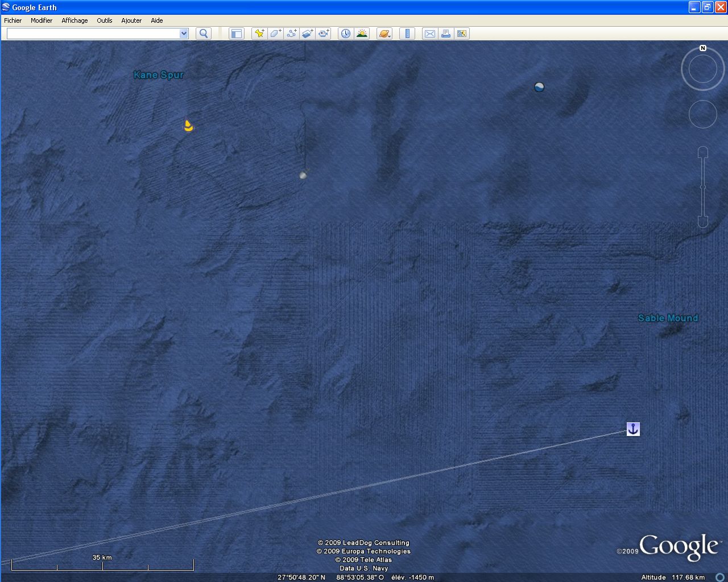Add a placemark with the pushpin icon
The width and height of the screenshot is (728, 582).
click(x=259, y=34)
